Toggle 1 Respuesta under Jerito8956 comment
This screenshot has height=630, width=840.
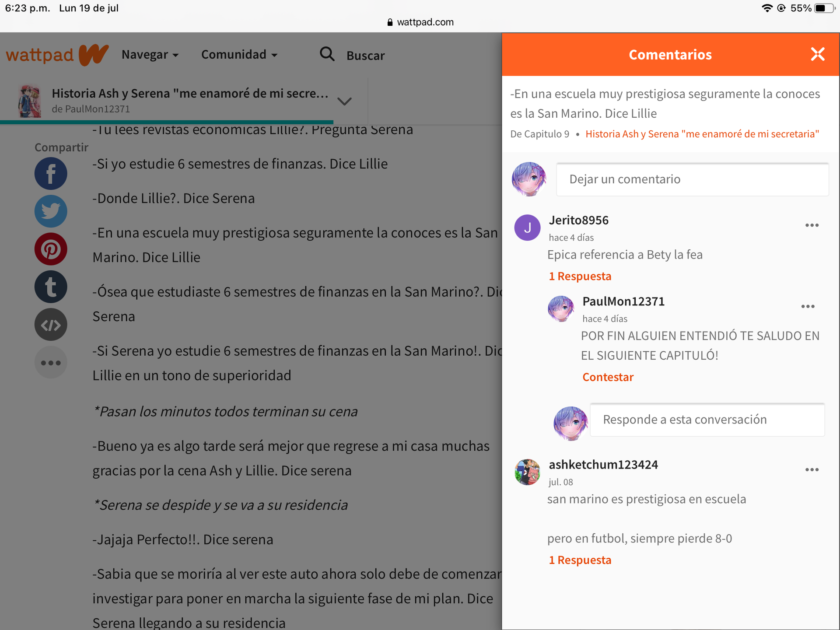[580, 276]
